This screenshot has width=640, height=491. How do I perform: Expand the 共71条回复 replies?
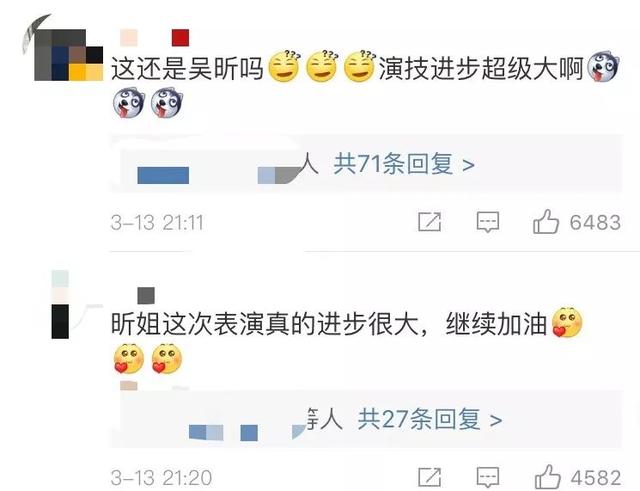404,164
